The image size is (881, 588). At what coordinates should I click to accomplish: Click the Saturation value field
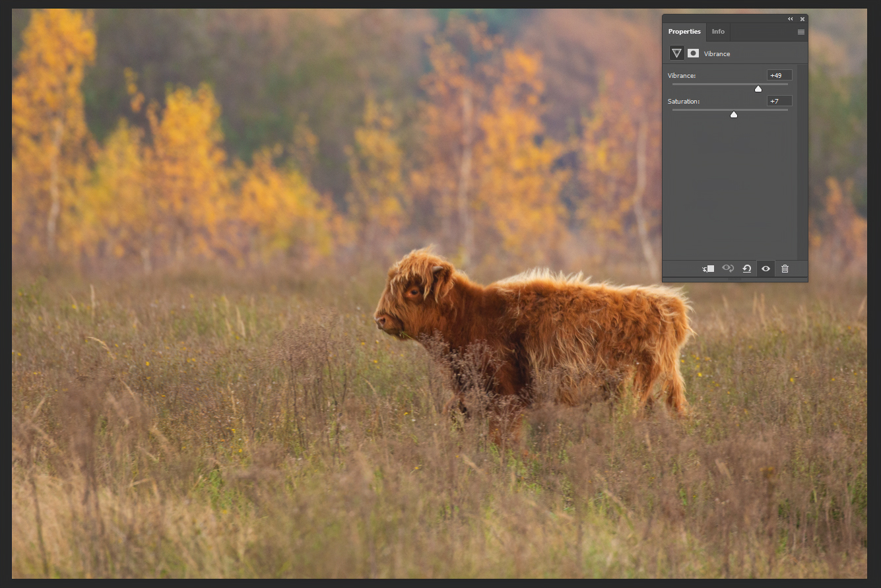(779, 101)
